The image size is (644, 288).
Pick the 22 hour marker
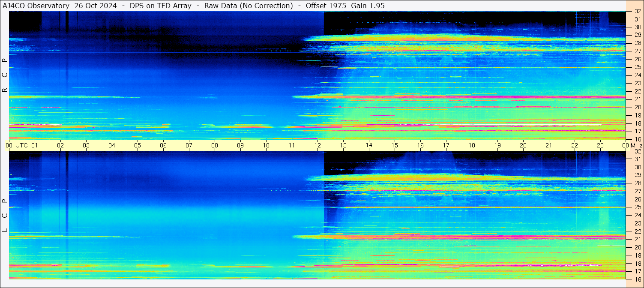575,145
